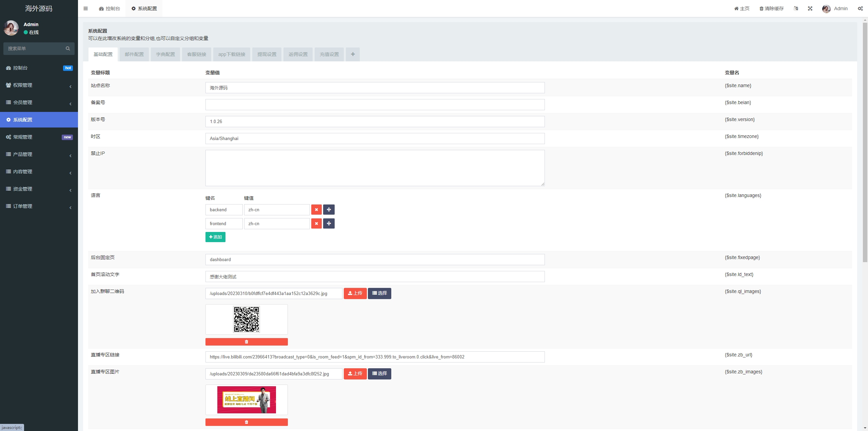868x431 pixels.
Task: Click plus tab to add config group
Action: pyautogui.click(x=353, y=54)
